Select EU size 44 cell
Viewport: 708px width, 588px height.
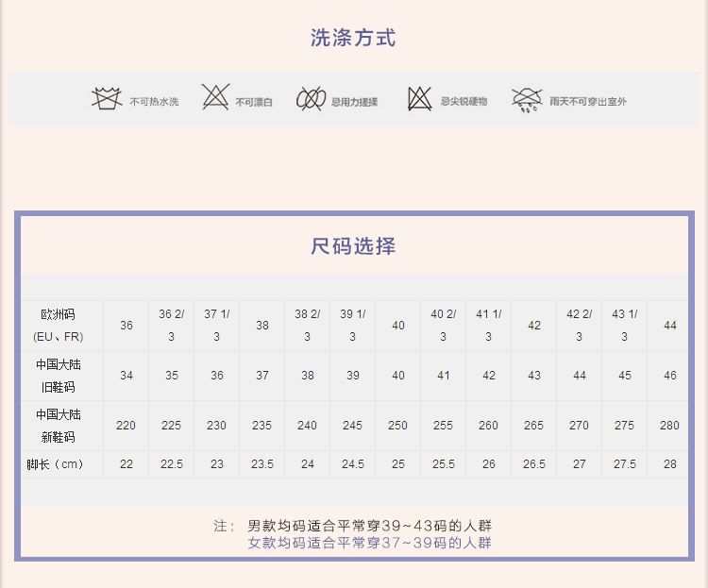click(x=670, y=325)
